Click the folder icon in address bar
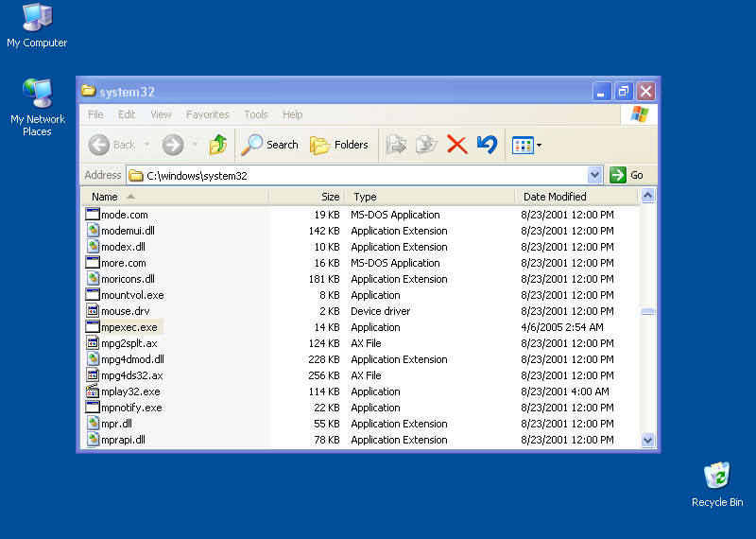This screenshot has width=756, height=539. [x=136, y=175]
